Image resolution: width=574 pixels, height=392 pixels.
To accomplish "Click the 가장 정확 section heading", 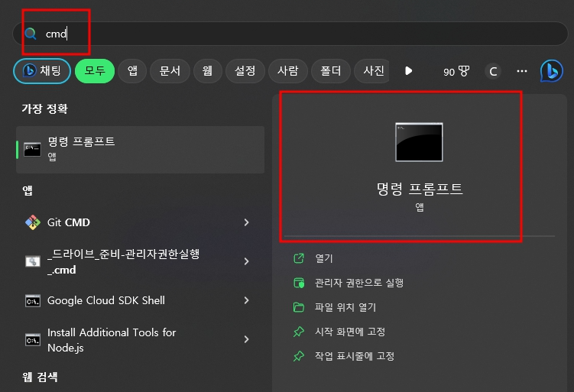I will click(x=44, y=109).
